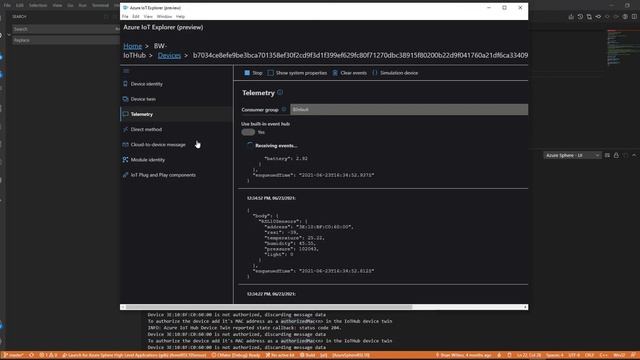Image resolution: width=640 pixels, height=360 pixels.
Task: Maximize the VS Code panel with chevron
Action: [634, 156]
